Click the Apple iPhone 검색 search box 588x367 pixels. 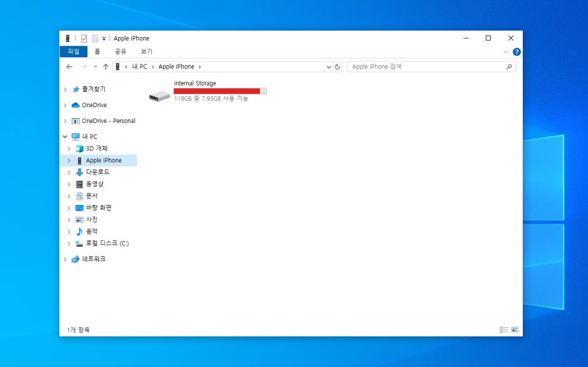coord(431,67)
